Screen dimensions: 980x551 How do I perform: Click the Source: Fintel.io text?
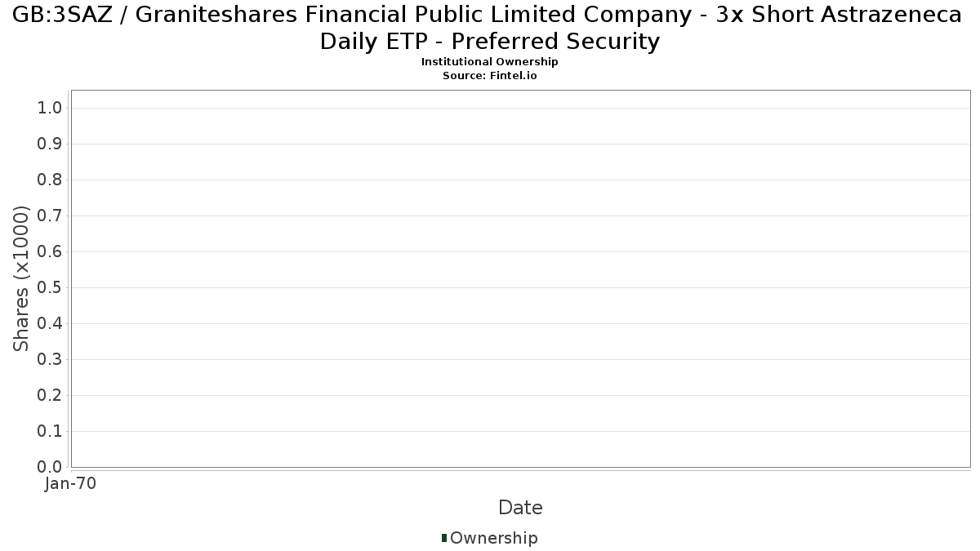coord(489,75)
